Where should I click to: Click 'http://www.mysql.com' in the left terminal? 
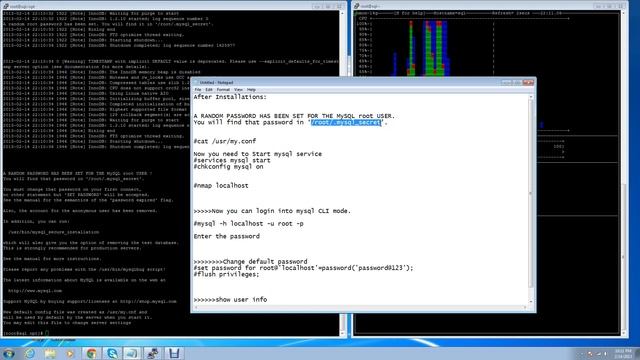[35, 291]
